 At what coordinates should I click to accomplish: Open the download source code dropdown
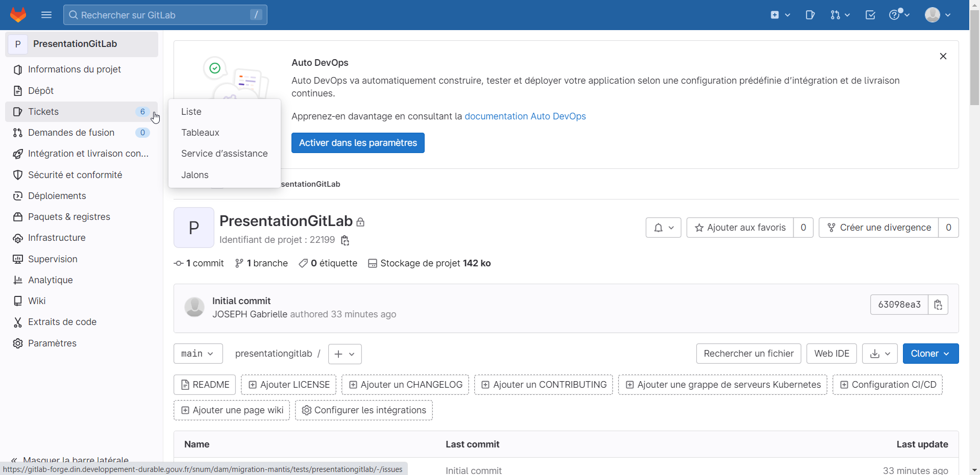[x=879, y=354]
